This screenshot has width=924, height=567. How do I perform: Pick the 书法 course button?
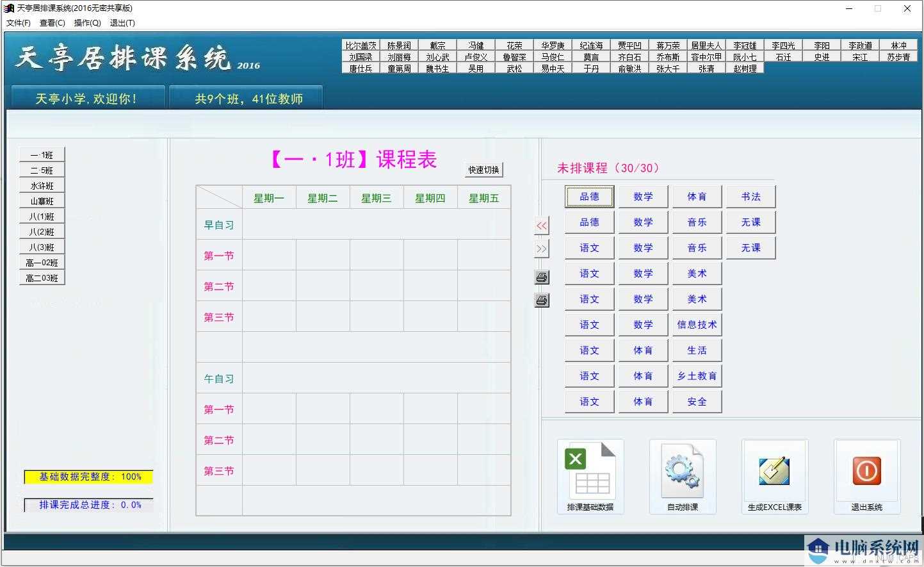point(750,197)
